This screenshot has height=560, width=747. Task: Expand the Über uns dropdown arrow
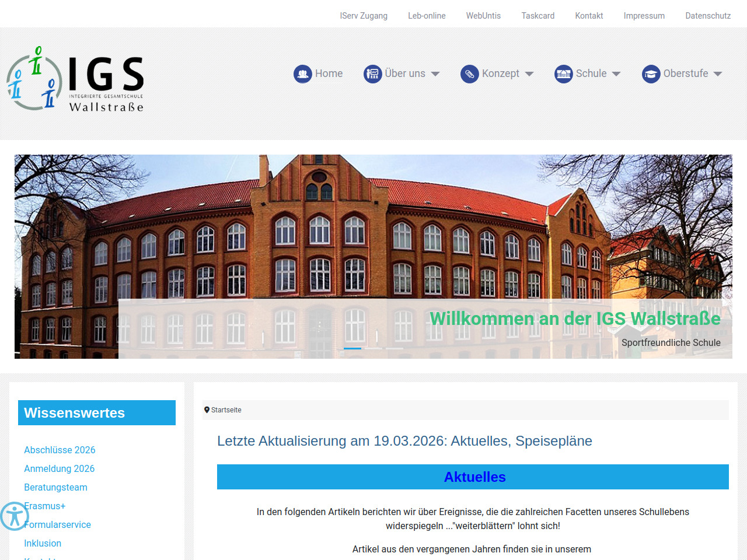(x=435, y=74)
